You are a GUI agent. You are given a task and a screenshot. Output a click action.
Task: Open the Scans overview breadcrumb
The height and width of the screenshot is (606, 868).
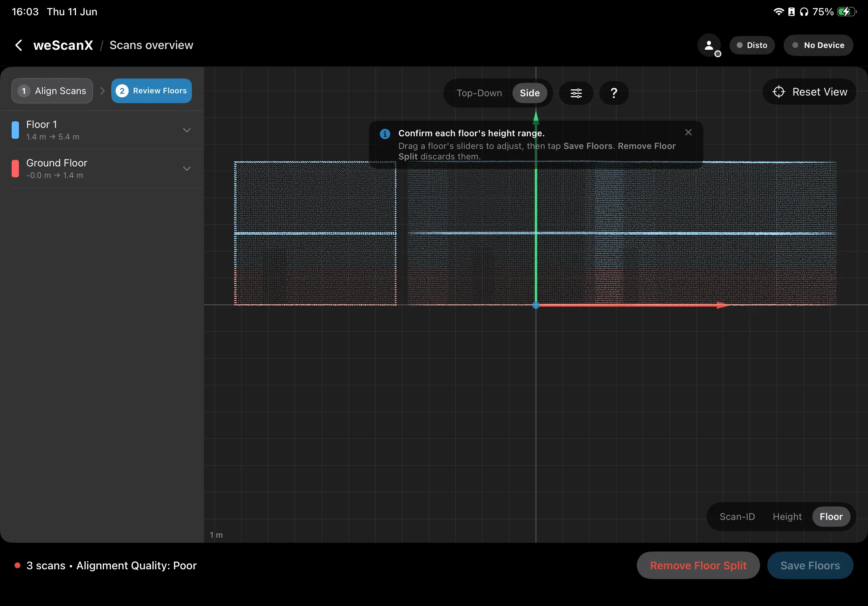151,45
